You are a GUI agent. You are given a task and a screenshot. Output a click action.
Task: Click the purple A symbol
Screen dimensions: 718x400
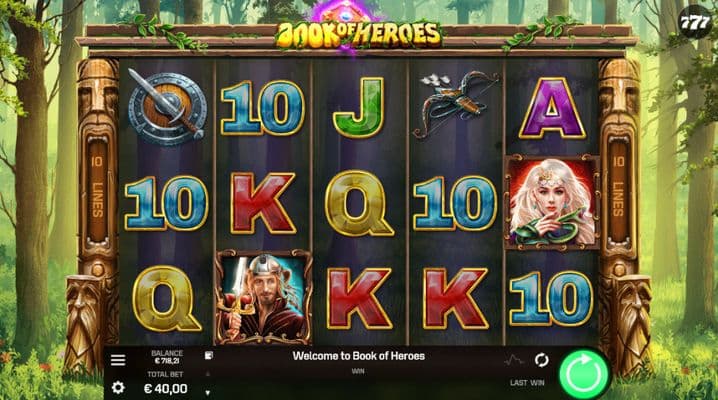coord(552,108)
